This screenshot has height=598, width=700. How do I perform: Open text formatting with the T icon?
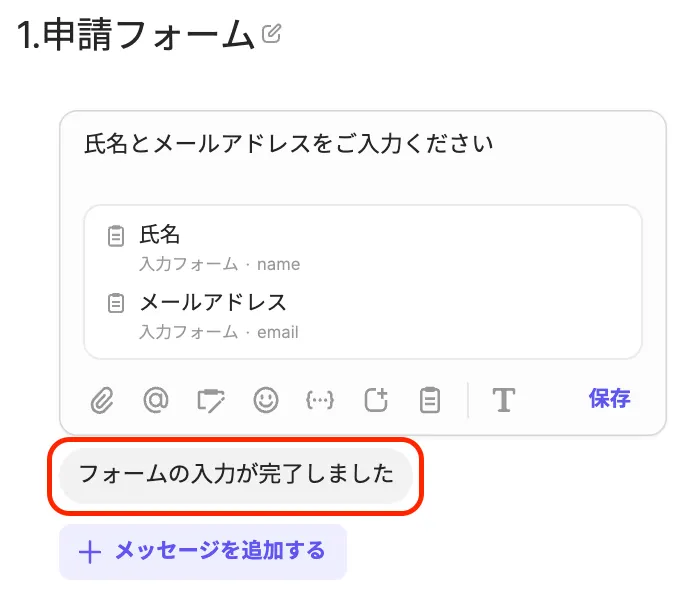pos(503,401)
